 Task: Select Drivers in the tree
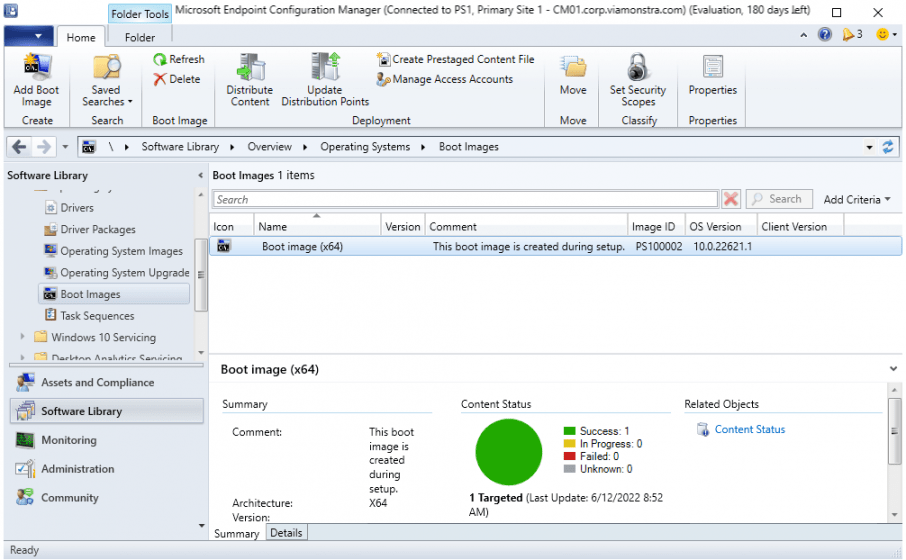tap(77, 208)
